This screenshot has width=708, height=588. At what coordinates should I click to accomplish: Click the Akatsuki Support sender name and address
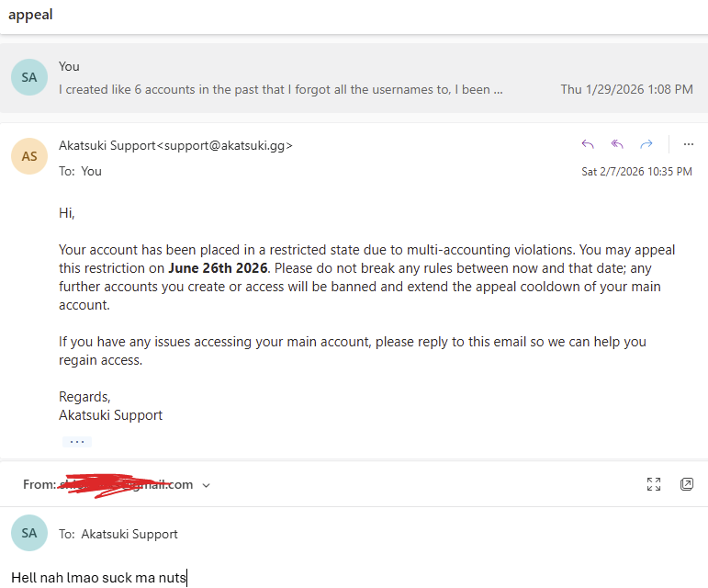pyautogui.click(x=175, y=145)
